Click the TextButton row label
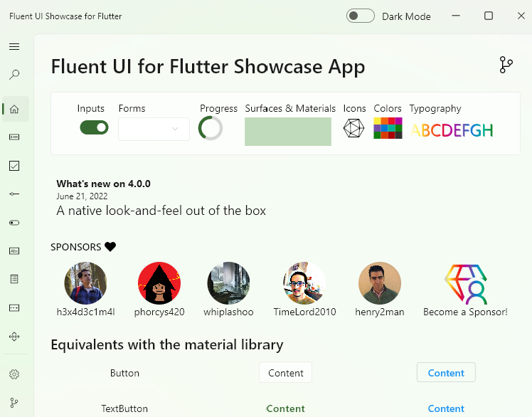Image resolution: width=532 pixels, height=417 pixels. click(124, 408)
